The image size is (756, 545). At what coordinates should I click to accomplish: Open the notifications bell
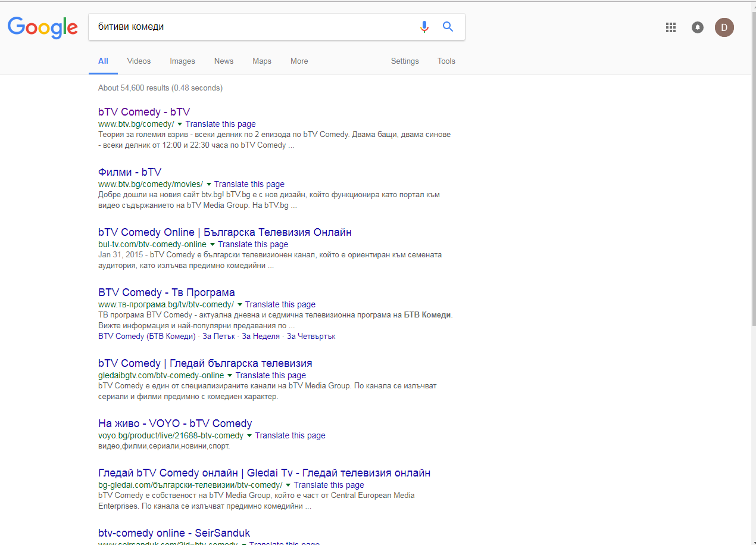(x=698, y=27)
